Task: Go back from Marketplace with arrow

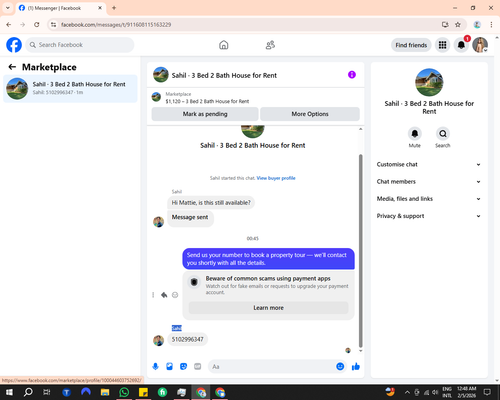Action: pyautogui.click(x=12, y=67)
